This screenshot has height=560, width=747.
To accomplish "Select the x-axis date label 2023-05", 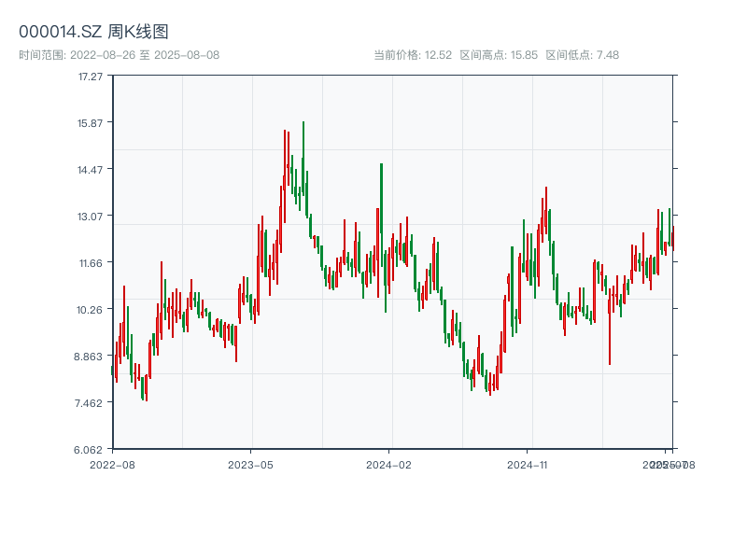I will pos(250,465).
